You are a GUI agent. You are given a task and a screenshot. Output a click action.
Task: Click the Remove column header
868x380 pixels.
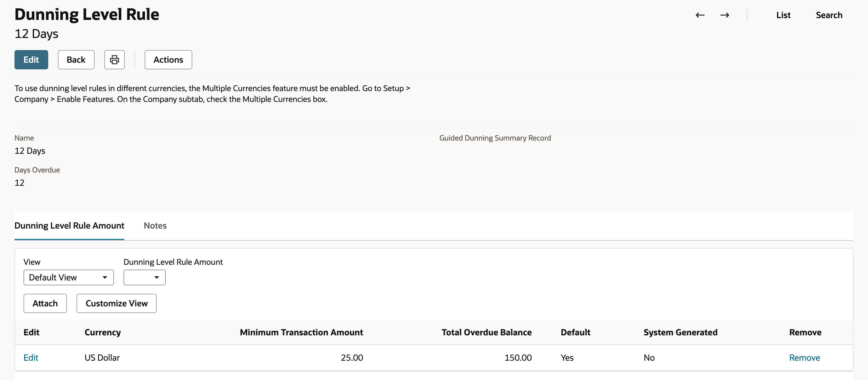(805, 332)
